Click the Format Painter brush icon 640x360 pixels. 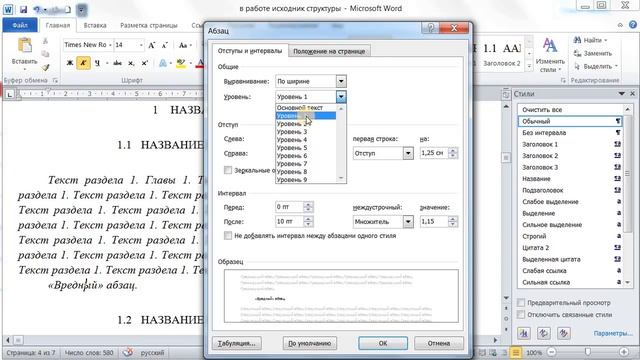click(x=46, y=67)
